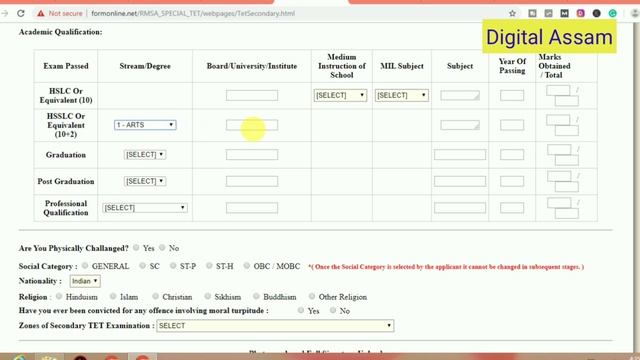Open the purple D extension icon
Image resolution: width=640 pixels, height=360 pixels.
point(580,13)
